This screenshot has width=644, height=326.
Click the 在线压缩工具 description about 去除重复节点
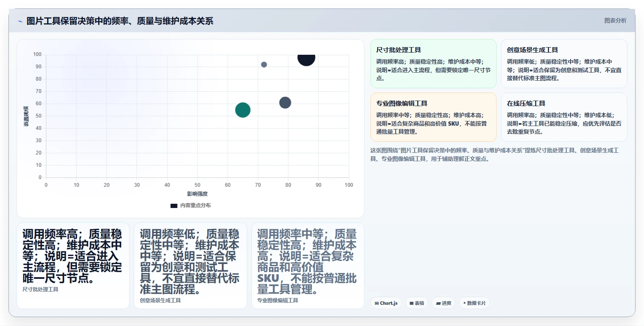pos(564,123)
